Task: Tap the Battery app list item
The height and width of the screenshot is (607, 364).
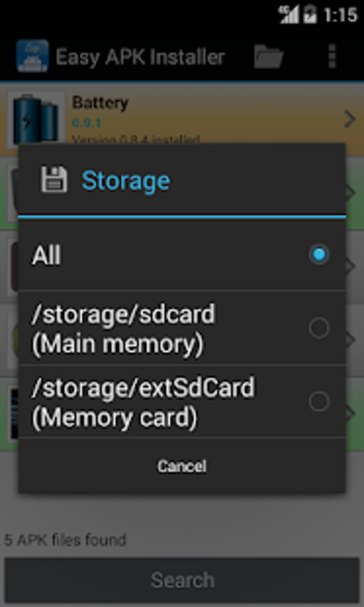Action: point(182,119)
